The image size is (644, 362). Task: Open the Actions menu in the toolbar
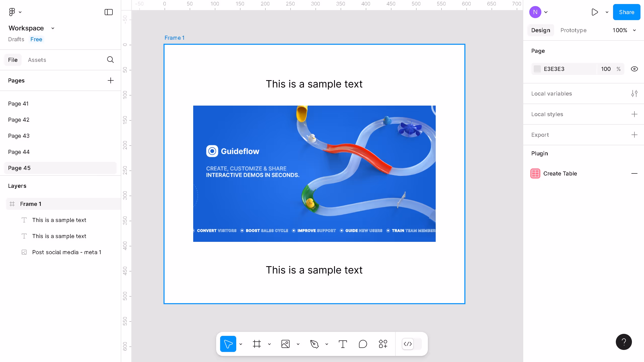pos(382,344)
